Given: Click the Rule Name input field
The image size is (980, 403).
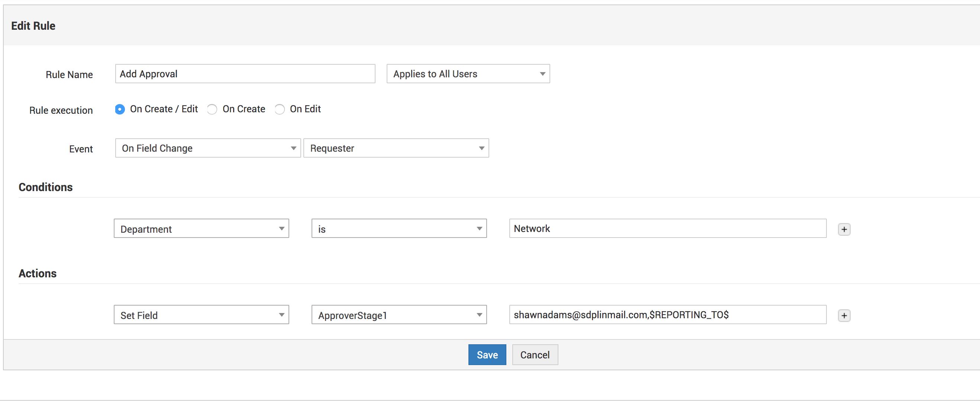Looking at the screenshot, I should [245, 74].
